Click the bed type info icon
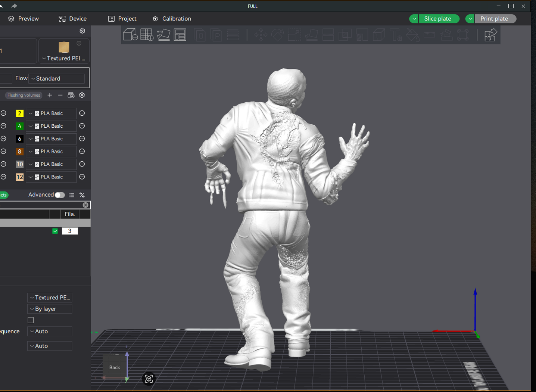536x392 pixels. [79, 43]
